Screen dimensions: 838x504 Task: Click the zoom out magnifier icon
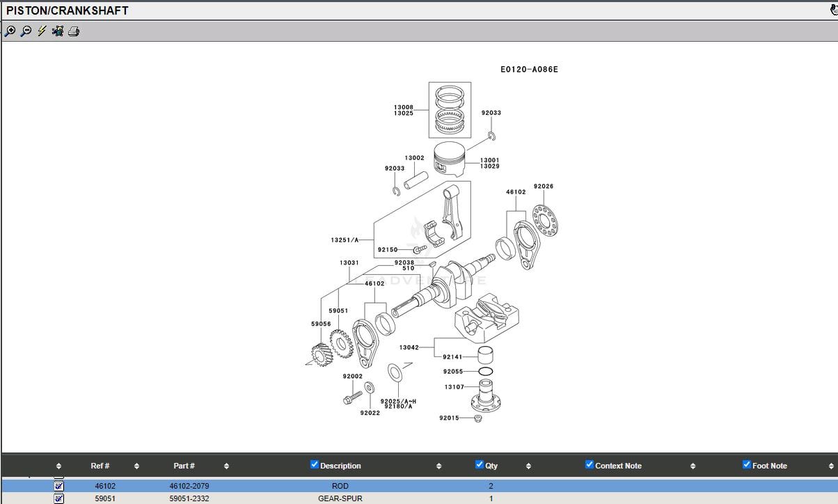pyautogui.click(x=26, y=31)
